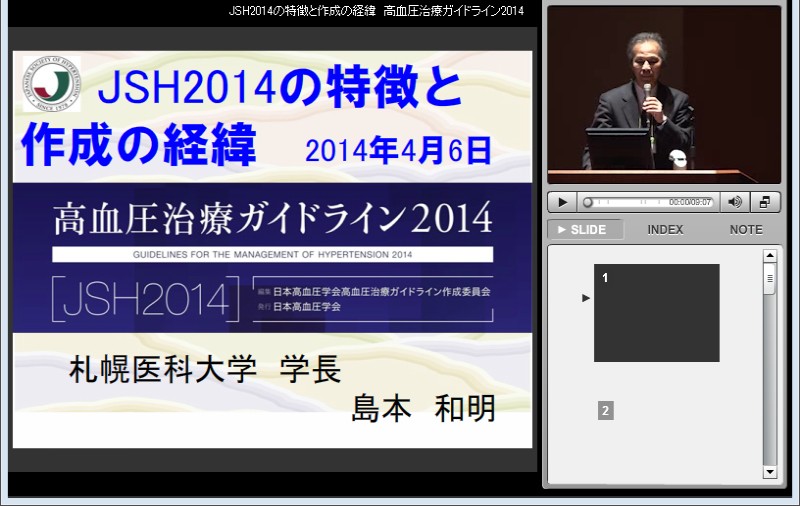This screenshot has width=800, height=506.
Task: Switch to the INDEX tab
Action: click(665, 230)
